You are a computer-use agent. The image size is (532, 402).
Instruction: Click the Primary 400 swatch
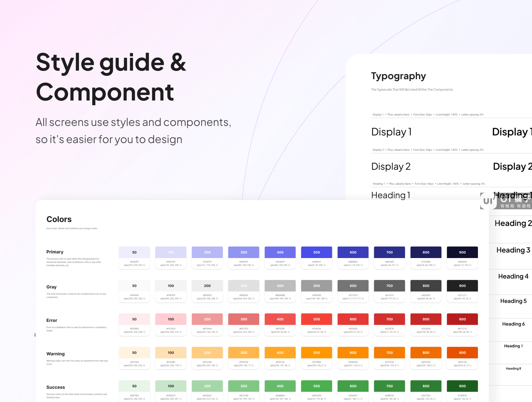[280, 257]
